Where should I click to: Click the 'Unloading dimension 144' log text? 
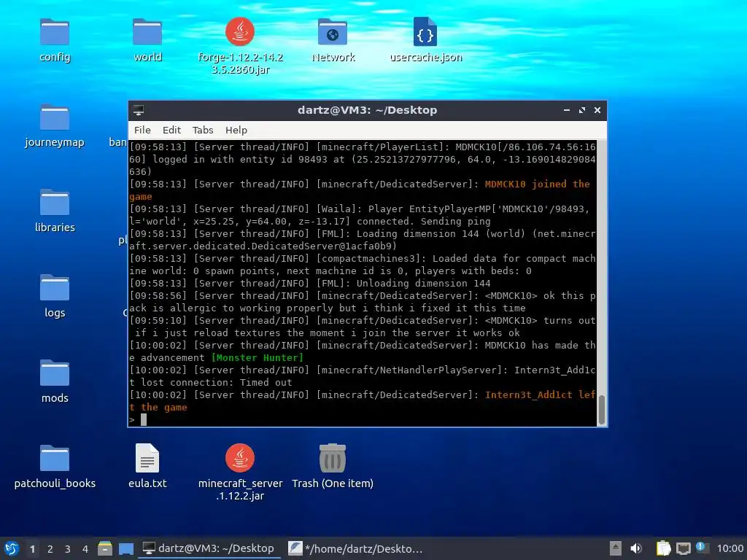coord(424,284)
